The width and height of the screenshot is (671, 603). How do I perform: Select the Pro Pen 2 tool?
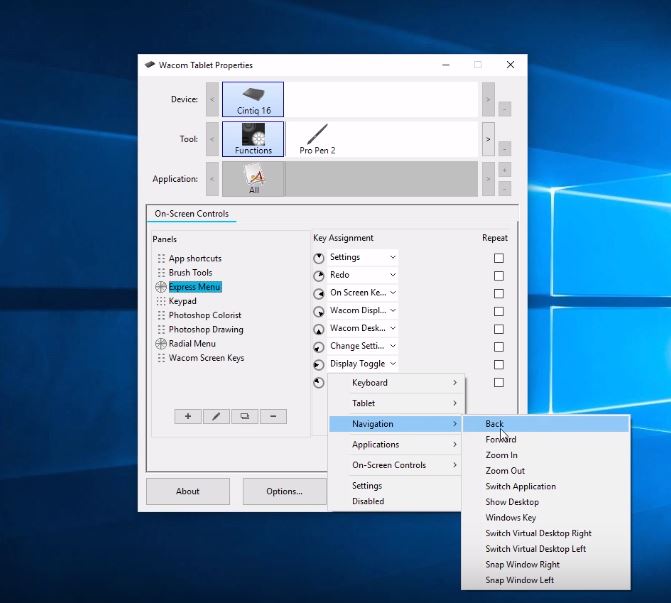click(x=317, y=139)
